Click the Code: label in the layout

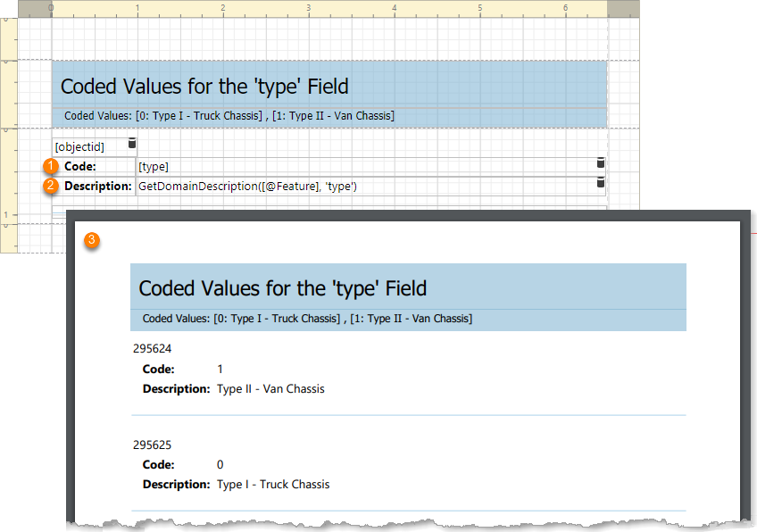tap(79, 166)
